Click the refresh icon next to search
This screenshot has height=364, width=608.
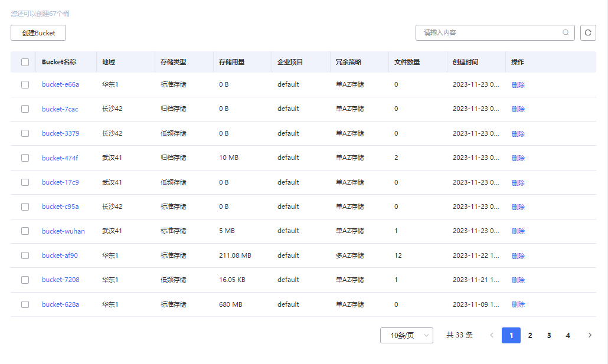click(x=588, y=32)
